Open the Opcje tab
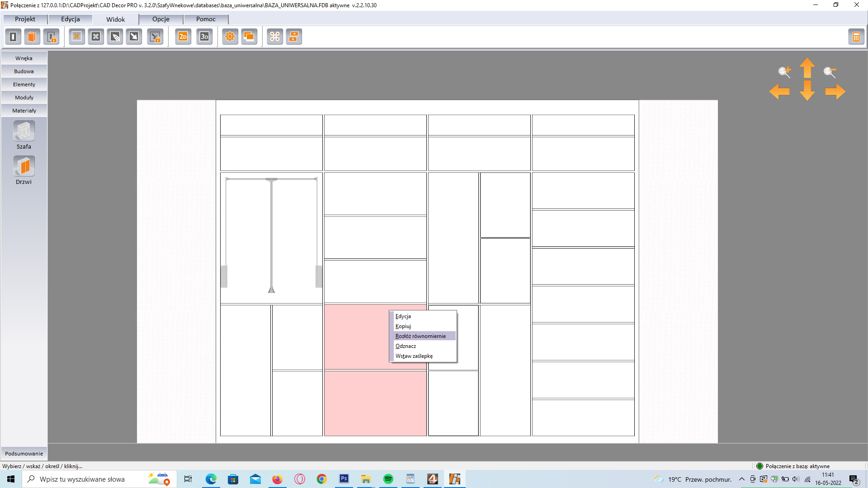Image resolution: width=868 pixels, height=488 pixels. pos(161,19)
